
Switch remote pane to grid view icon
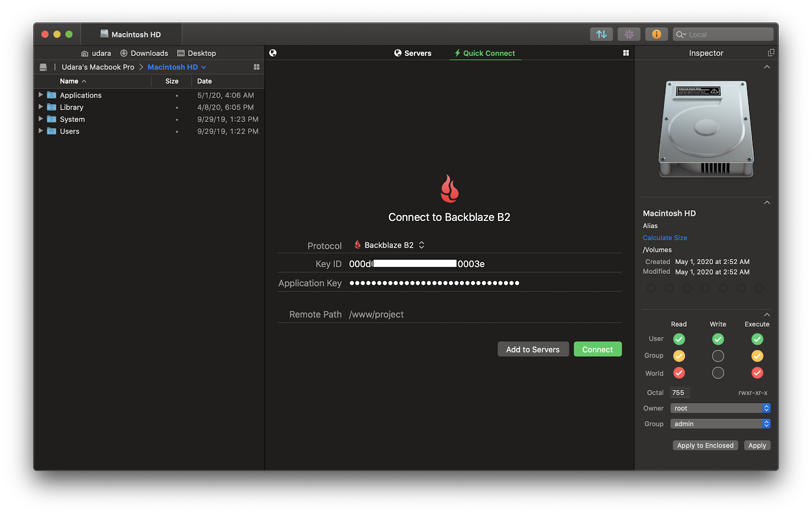point(626,53)
